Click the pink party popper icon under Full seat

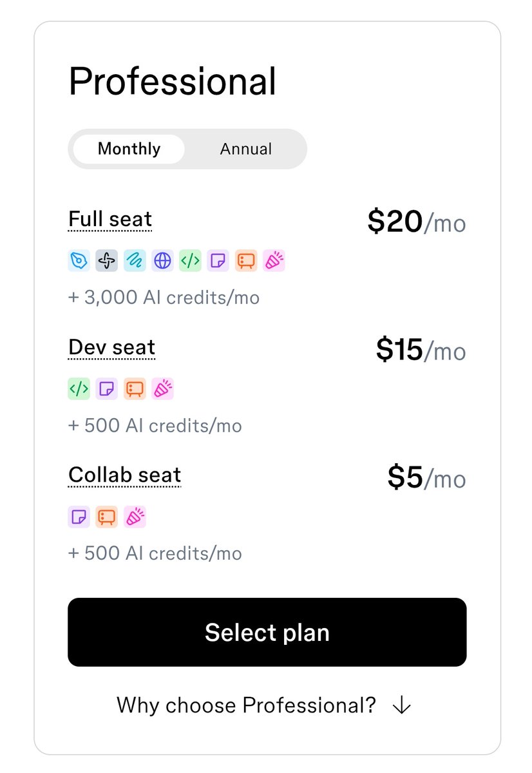point(274,260)
